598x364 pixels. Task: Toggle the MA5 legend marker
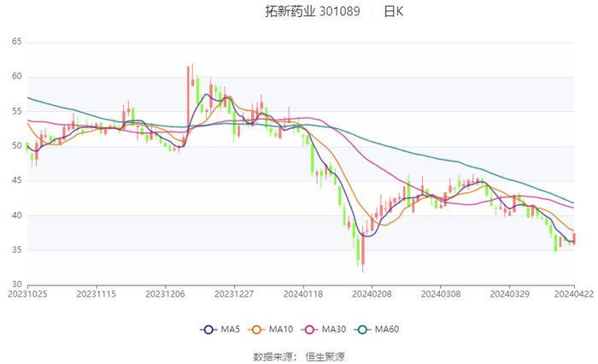(x=208, y=330)
